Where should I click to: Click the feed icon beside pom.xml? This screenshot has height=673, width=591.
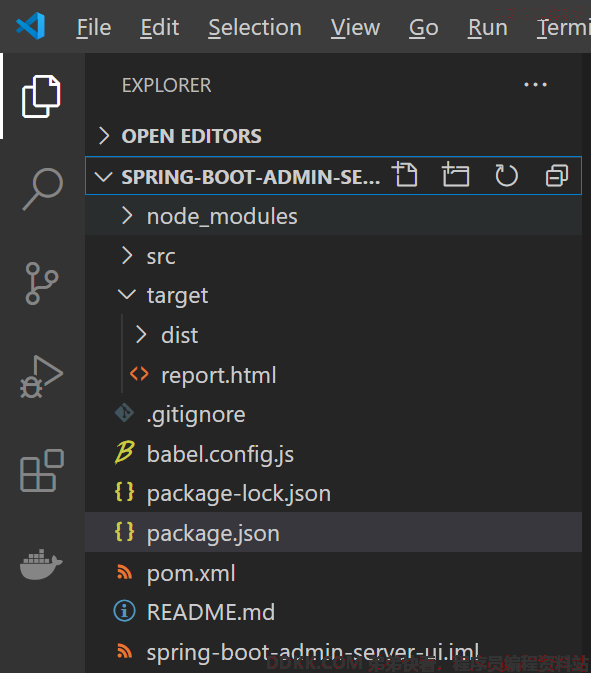[x=124, y=572]
